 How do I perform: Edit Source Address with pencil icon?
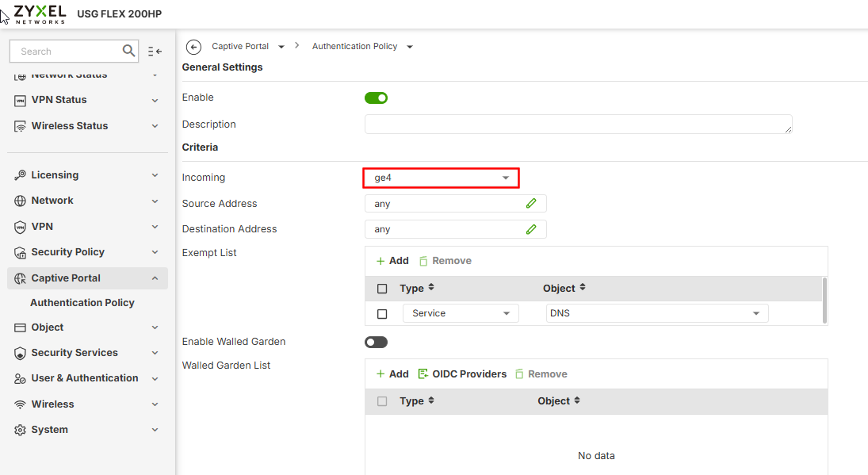531,203
